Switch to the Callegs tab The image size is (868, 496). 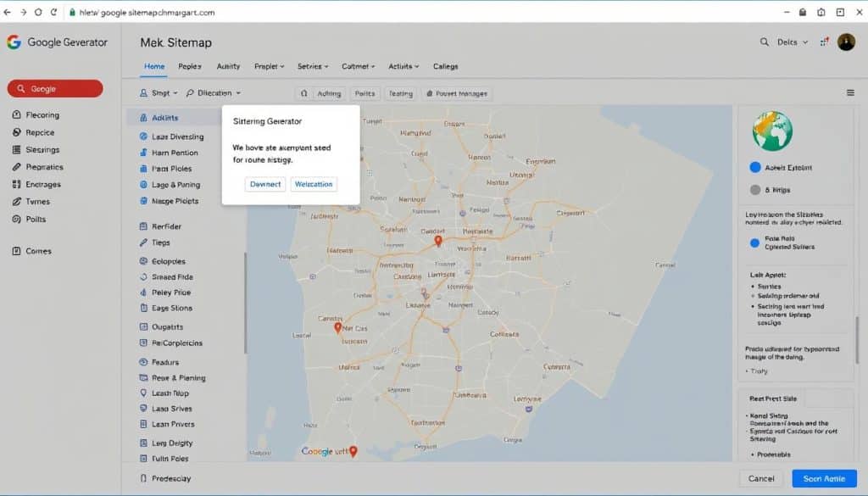(446, 66)
